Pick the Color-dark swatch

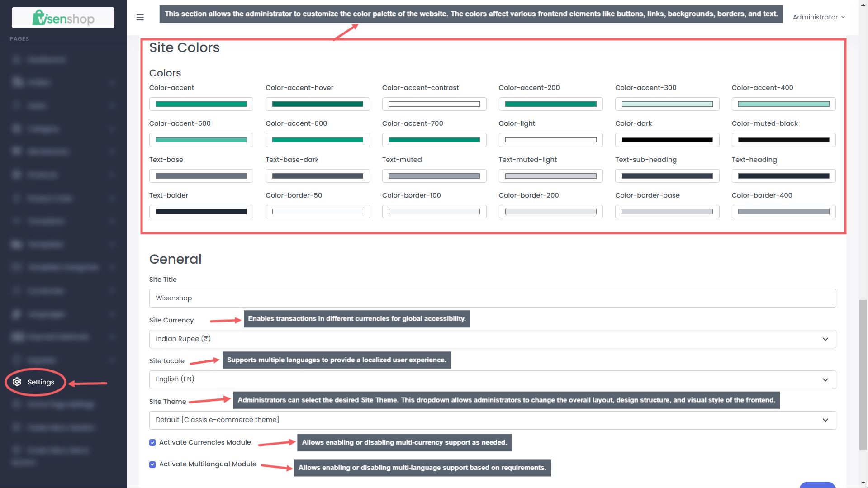pos(667,140)
